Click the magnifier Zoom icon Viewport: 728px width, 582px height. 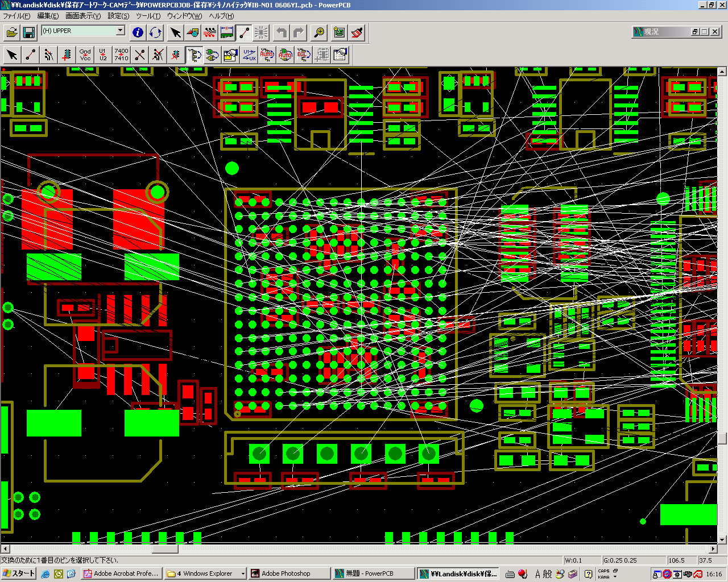pos(319,32)
